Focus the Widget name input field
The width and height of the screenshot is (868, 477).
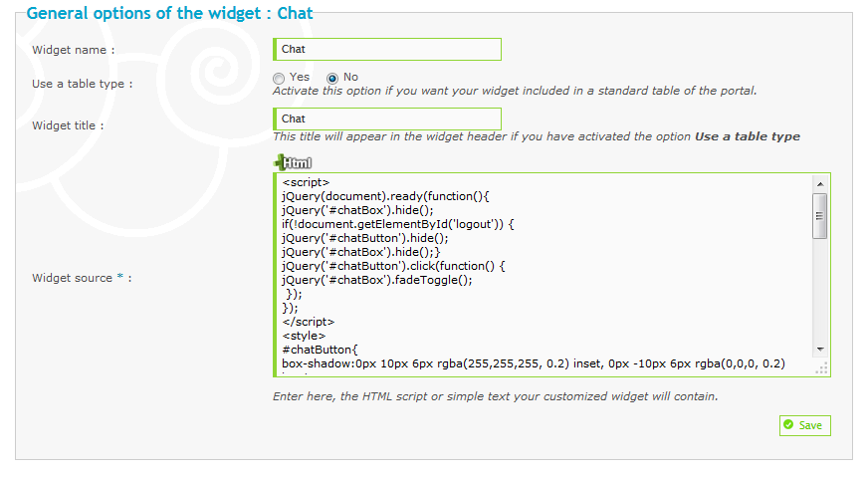click(387, 50)
